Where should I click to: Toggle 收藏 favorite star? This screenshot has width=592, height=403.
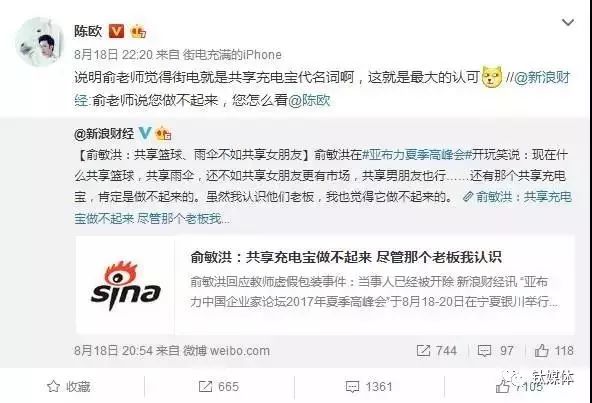pyautogui.click(x=69, y=386)
